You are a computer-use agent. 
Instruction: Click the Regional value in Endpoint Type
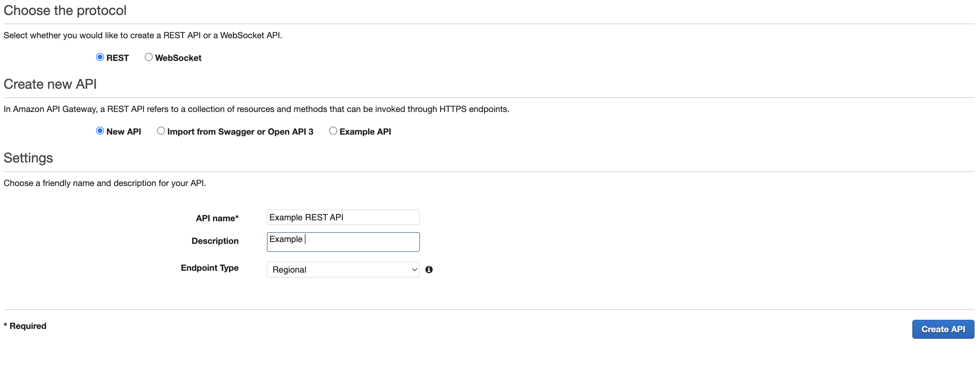(289, 269)
